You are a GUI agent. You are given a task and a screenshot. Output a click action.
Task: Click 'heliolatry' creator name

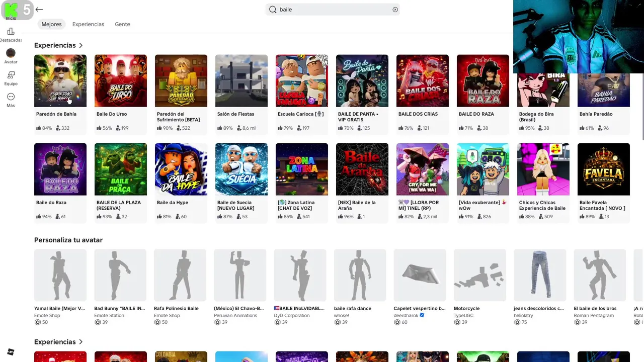(x=523, y=316)
